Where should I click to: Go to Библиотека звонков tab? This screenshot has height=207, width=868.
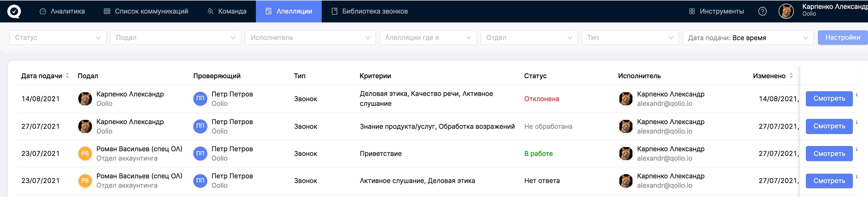pyautogui.click(x=369, y=11)
